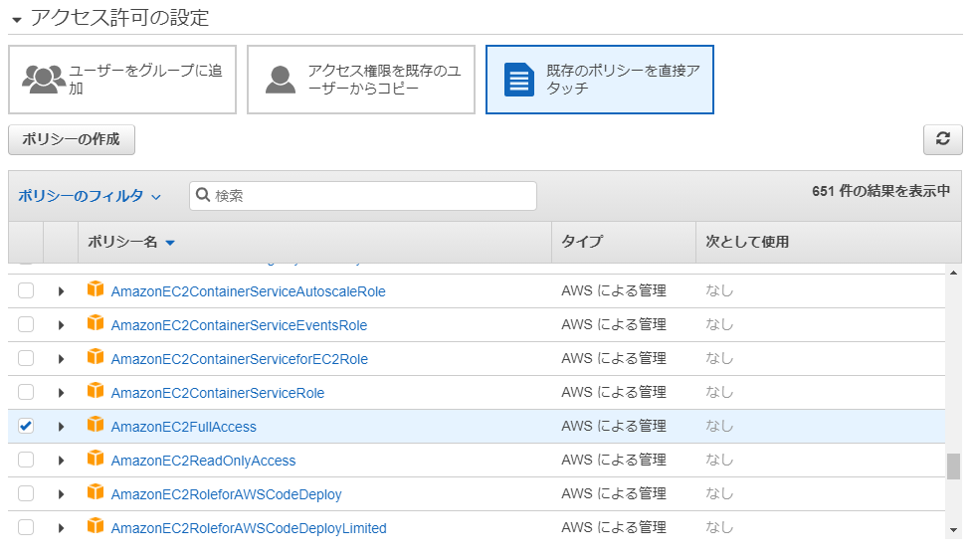Open the AmazonEC2RoleforAWSCodeDeployLimited link
The height and width of the screenshot is (560, 974).
point(249,528)
